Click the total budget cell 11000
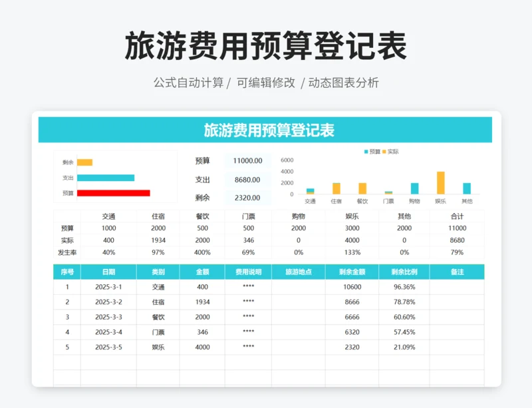The width and height of the screenshot is (532, 408). pos(457,228)
